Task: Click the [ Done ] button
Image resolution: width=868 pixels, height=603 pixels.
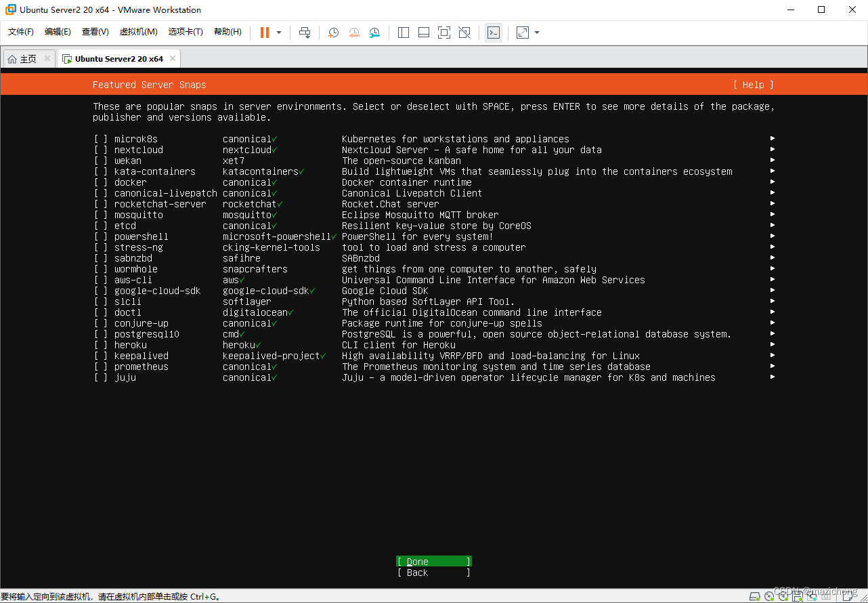Action: 434,562
